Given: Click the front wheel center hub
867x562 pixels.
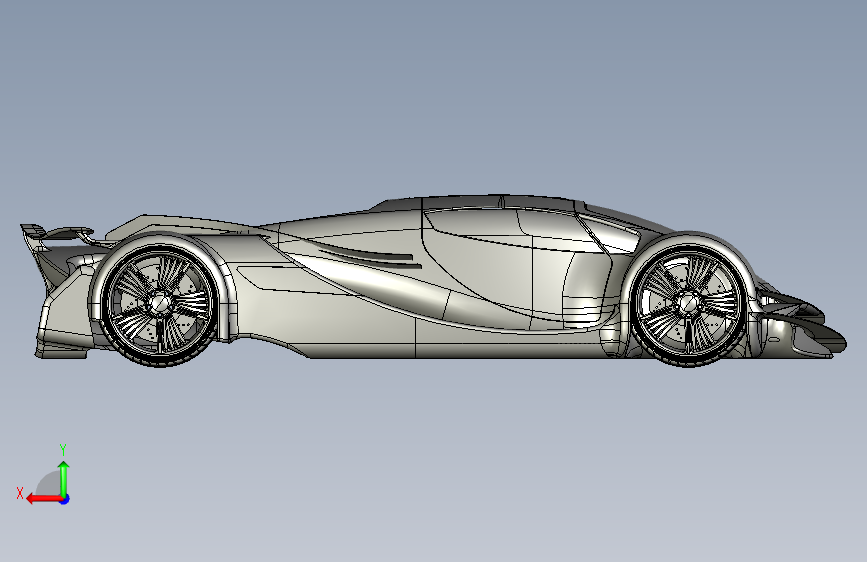Looking at the screenshot, I should [x=689, y=303].
